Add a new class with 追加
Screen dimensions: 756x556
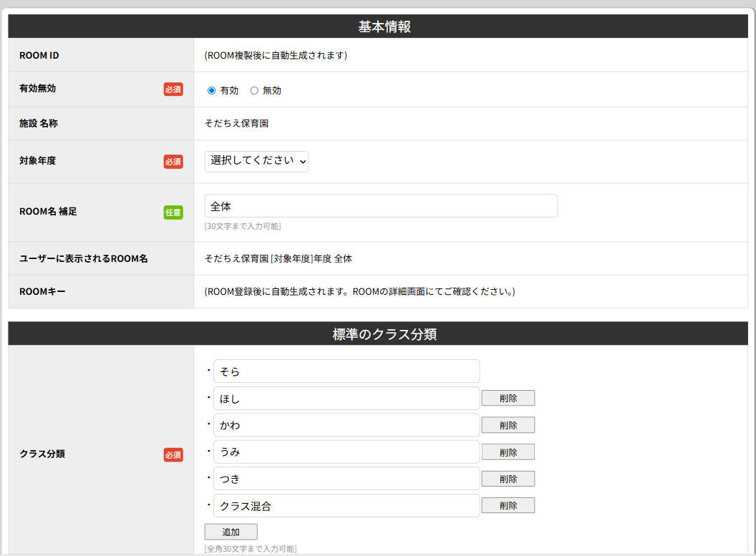(231, 532)
